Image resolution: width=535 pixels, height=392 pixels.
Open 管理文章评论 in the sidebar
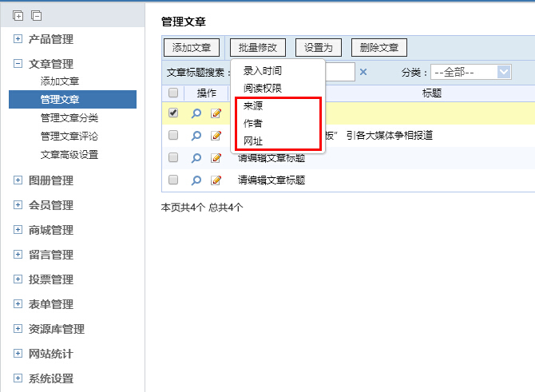pyautogui.click(x=69, y=137)
